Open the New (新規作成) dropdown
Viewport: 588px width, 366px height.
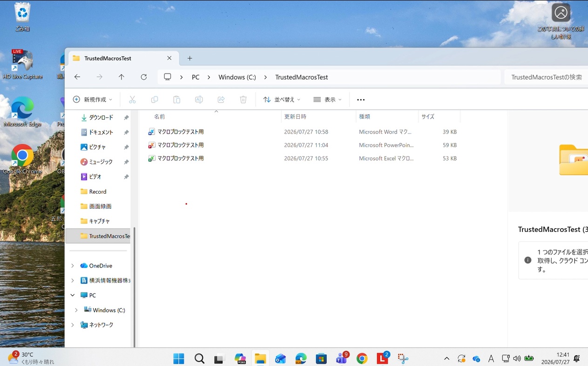(x=93, y=100)
